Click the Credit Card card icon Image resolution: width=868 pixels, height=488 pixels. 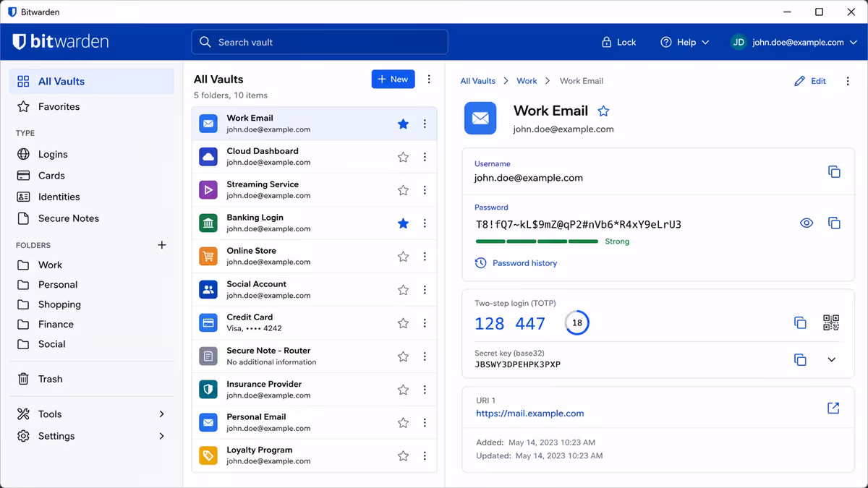(208, 323)
